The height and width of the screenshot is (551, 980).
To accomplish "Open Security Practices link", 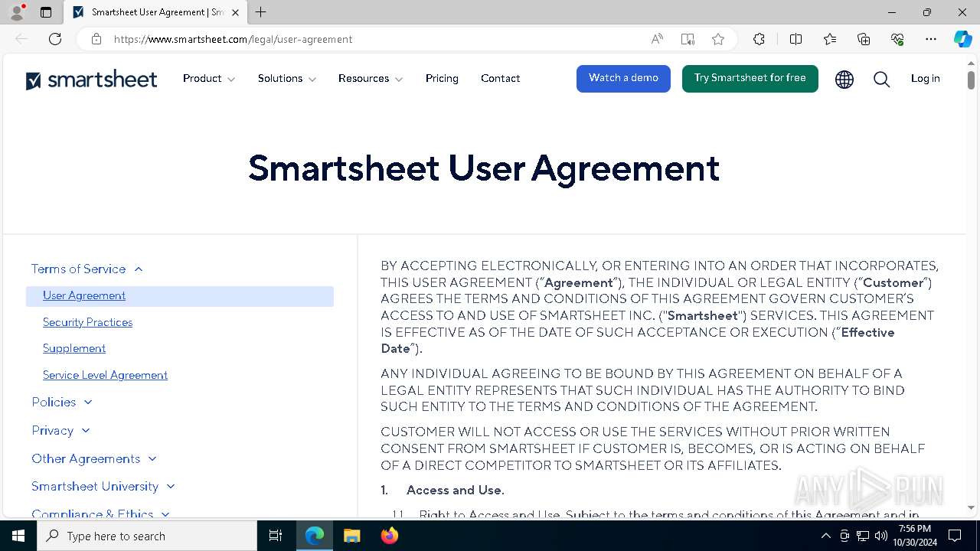I will click(87, 322).
